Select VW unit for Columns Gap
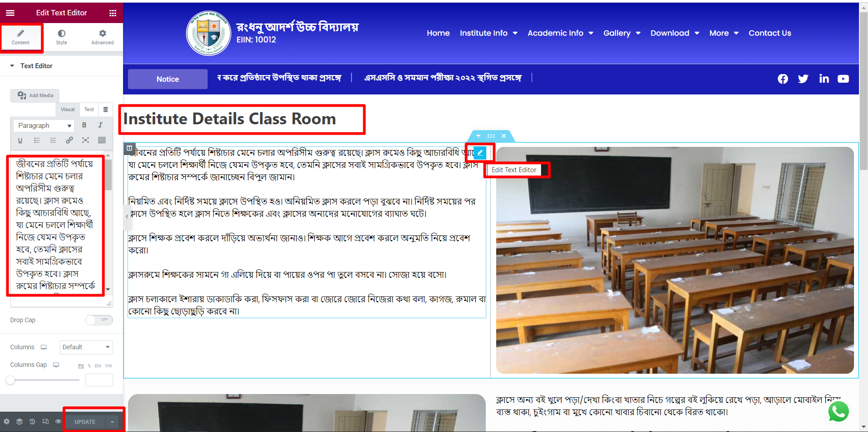This screenshot has height=432, width=868. click(x=109, y=366)
